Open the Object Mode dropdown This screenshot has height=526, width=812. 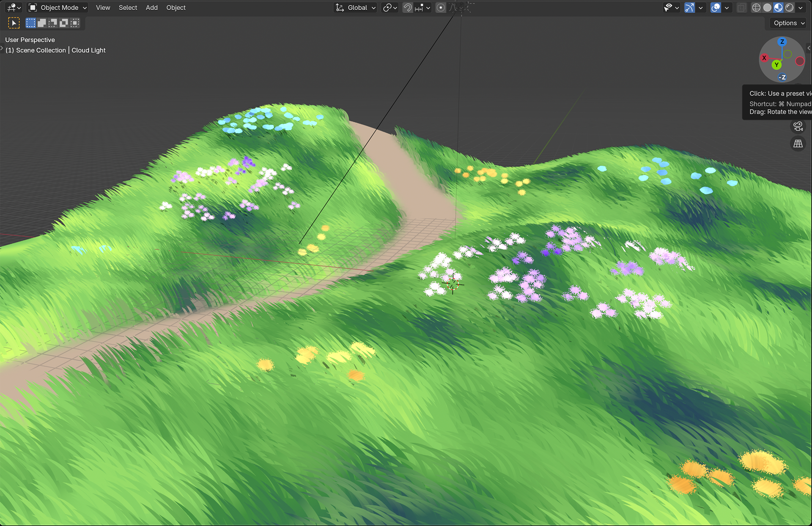click(x=58, y=8)
